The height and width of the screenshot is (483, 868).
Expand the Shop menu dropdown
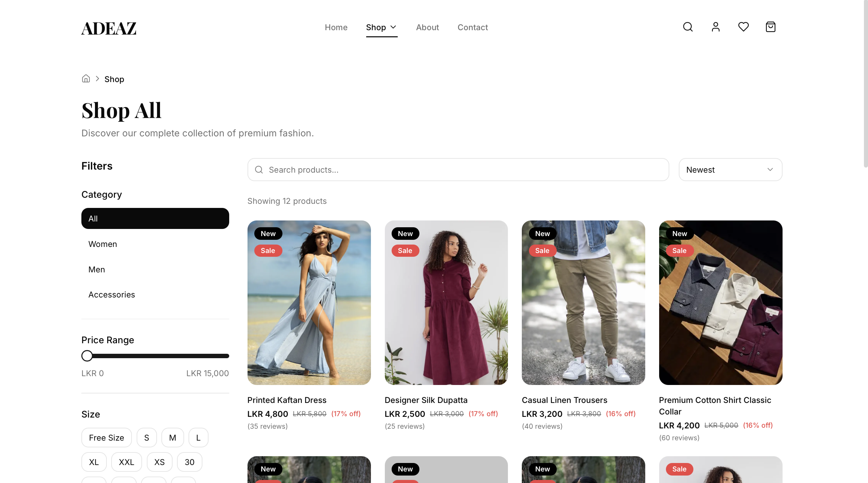click(381, 27)
